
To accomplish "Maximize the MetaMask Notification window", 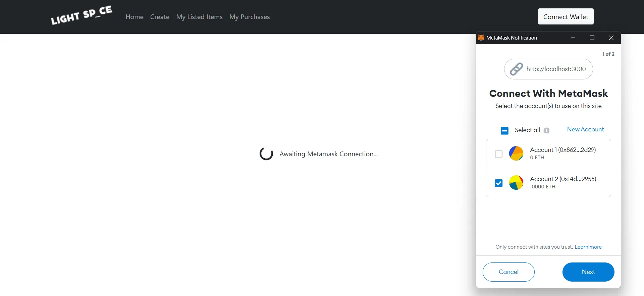I will (592, 38).
